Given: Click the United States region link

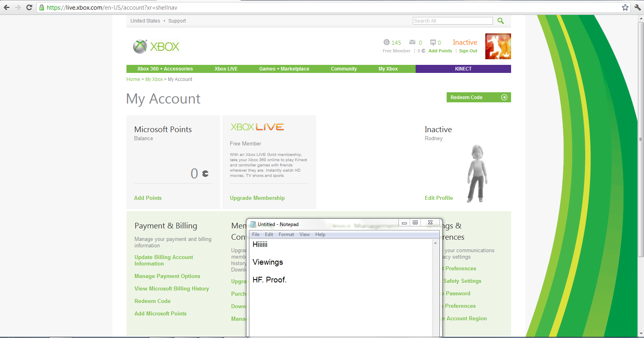Looking at the screenshot, I should [145, 21].
